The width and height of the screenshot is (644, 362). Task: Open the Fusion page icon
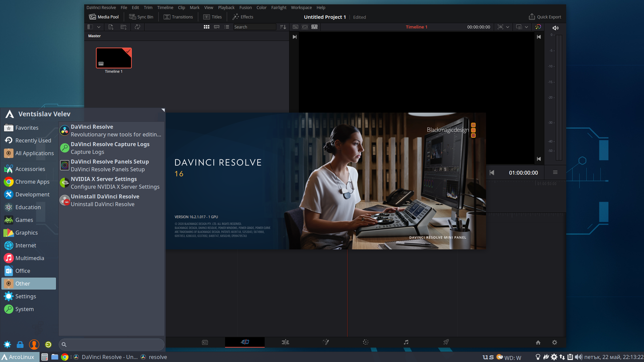326,342
